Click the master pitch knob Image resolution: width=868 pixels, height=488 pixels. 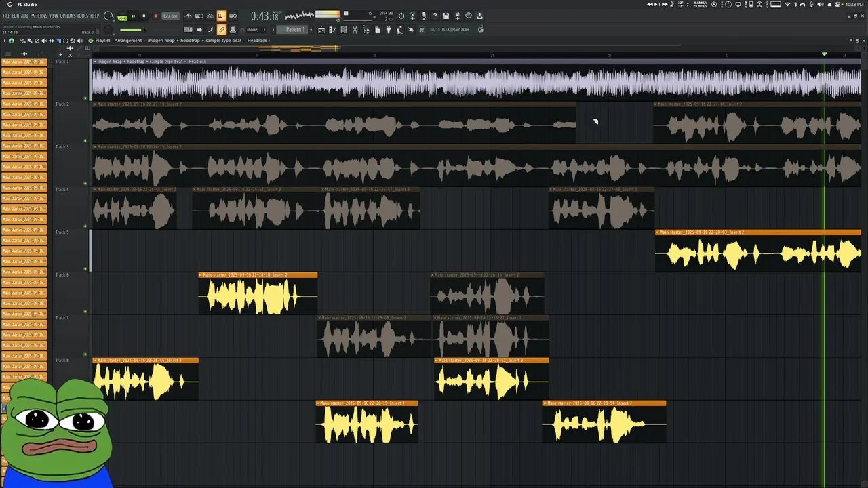coord(108,30)
